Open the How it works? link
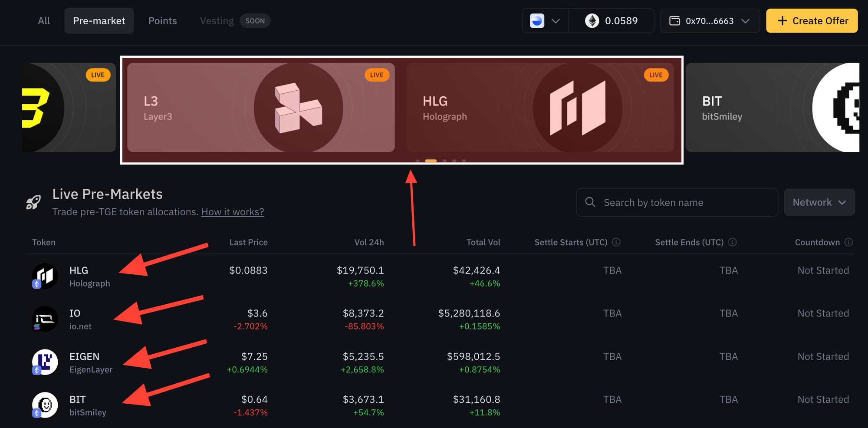The image size is (868, 428). 233,212
